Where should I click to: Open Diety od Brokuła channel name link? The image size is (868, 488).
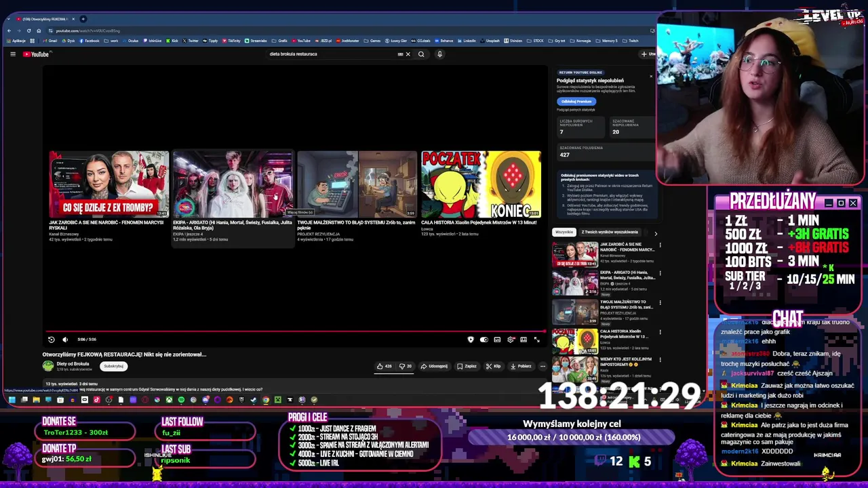click(73, 364)
